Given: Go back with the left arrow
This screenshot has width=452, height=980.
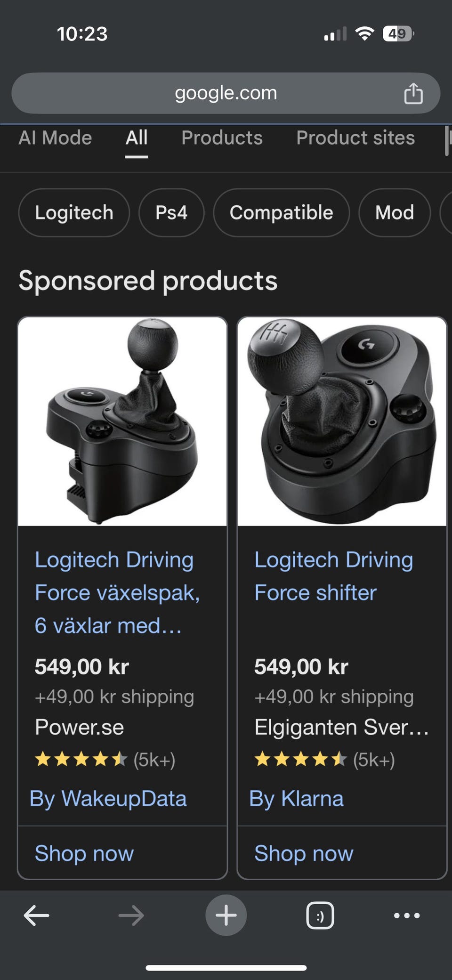Looking at the screenshot, I should 36,915.
